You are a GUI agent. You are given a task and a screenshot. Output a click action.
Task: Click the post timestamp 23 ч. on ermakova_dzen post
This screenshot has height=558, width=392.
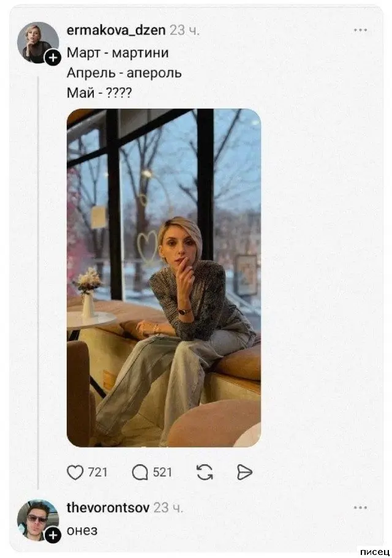184,29
